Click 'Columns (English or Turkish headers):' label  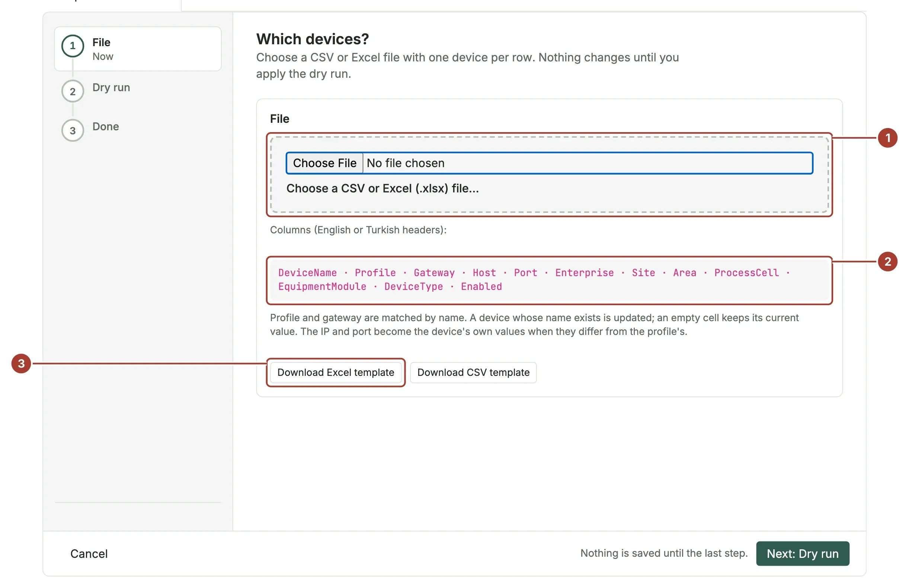(358, 230)
